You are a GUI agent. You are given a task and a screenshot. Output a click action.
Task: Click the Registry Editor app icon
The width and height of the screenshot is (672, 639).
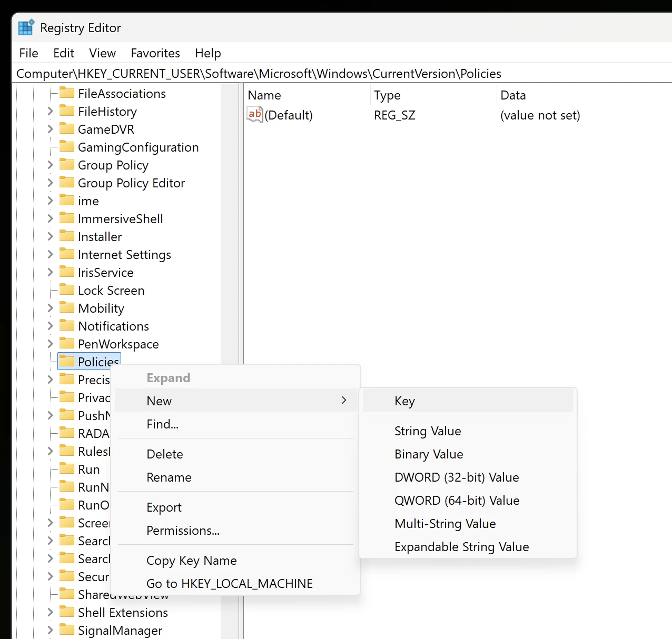coord(26,28)
